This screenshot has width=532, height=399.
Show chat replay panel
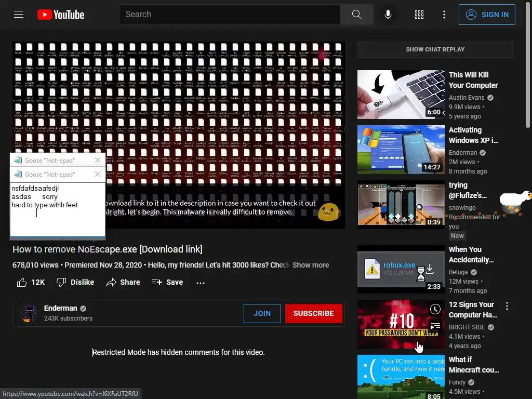(x=435, y=49)
